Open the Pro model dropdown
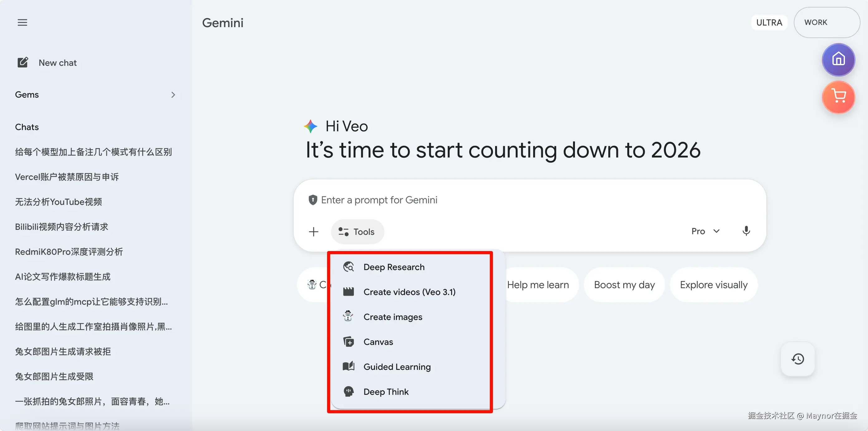The height and width of the screenshot is (431, 868). (x=705, y=231)
